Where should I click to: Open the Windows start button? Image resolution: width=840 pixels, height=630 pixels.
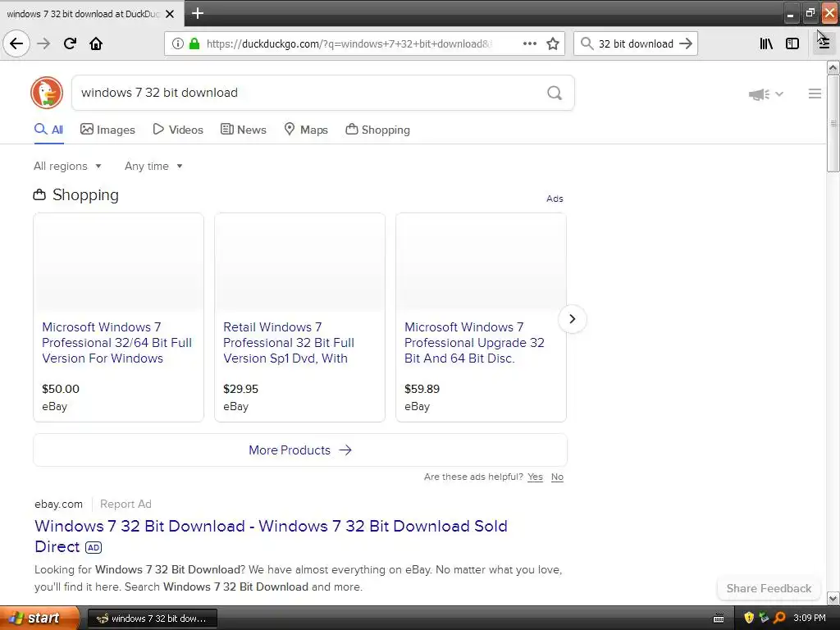point(39,619)
